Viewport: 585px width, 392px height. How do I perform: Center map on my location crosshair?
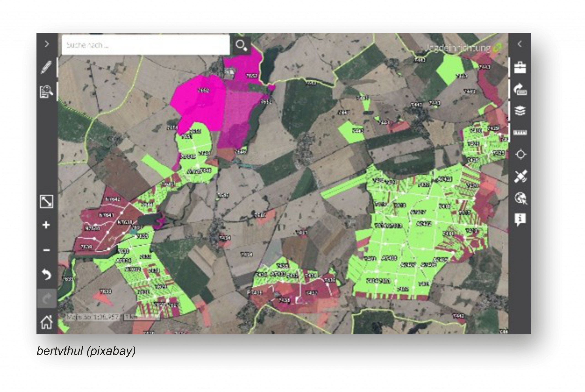[x=521, y=154]
